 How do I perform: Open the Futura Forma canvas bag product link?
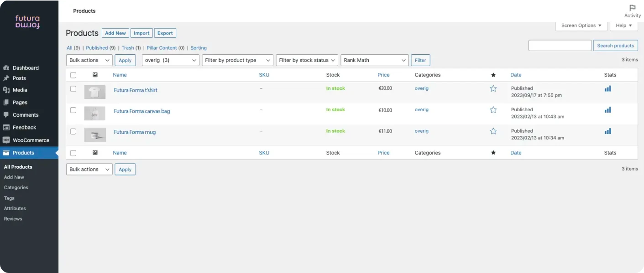tap(142, 111)
